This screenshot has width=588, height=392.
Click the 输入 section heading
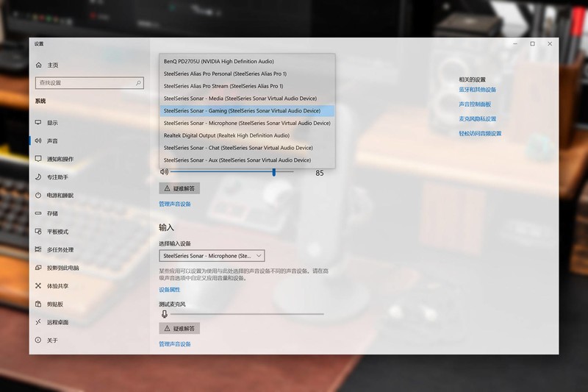pos(167,227)
